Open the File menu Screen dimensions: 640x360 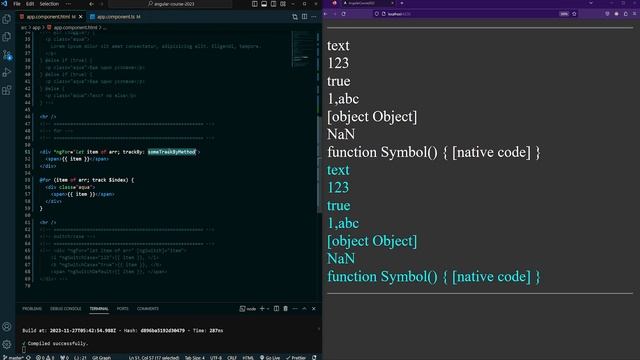pyautogui.click(x=17, y=4)
